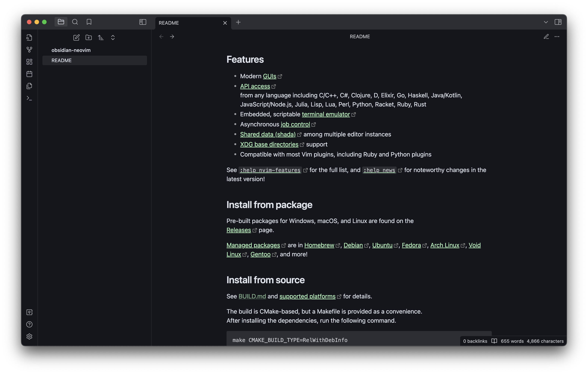
Task: Navigate back arrow
Action: 161,37
